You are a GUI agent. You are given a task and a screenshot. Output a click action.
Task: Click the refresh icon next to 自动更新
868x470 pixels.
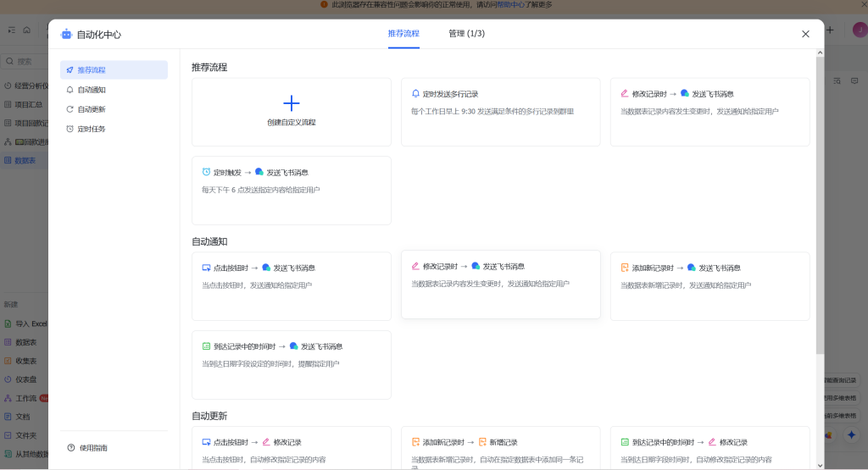tap(70, 109)
